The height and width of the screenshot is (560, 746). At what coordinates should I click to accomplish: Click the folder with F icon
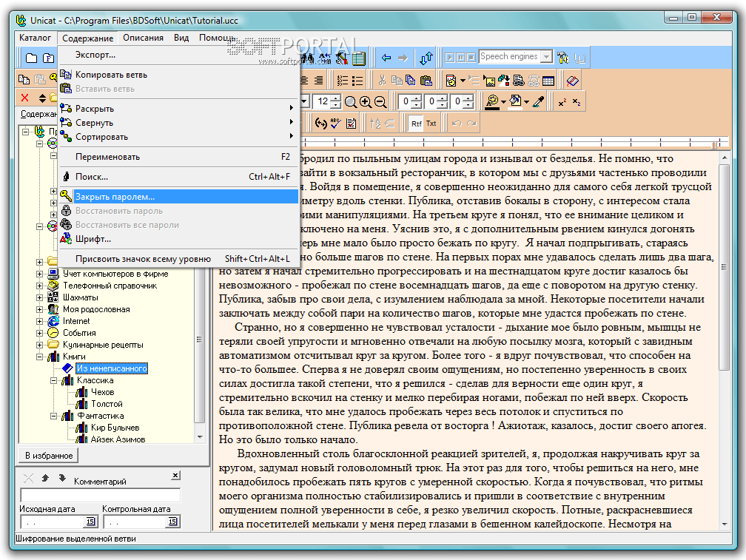click(x=49, y=58)
